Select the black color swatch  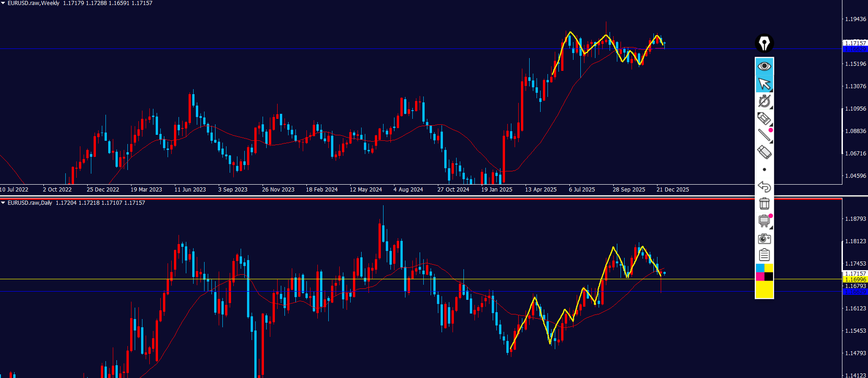click(x=769, y=277)
